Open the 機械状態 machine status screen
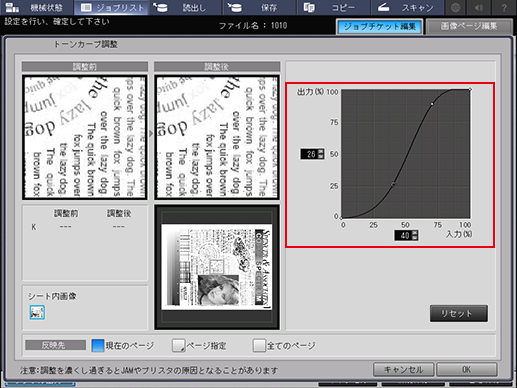The height and width of the screenshot is (388, 517). pyautogui.click(x=36, y=7)
